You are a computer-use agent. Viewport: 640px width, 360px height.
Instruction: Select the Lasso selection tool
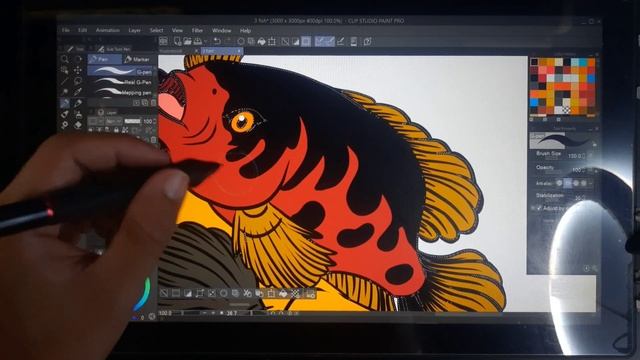point(78,81)
